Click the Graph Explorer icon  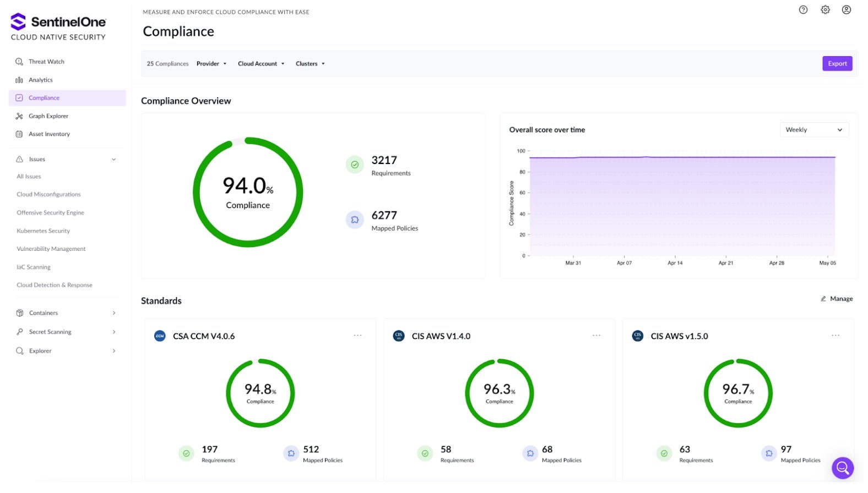click(19, 116)
